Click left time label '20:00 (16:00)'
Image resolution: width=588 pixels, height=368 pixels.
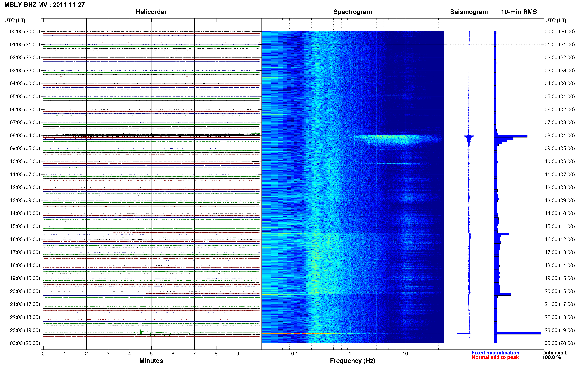pyautogui.click(x=25, y=291)
